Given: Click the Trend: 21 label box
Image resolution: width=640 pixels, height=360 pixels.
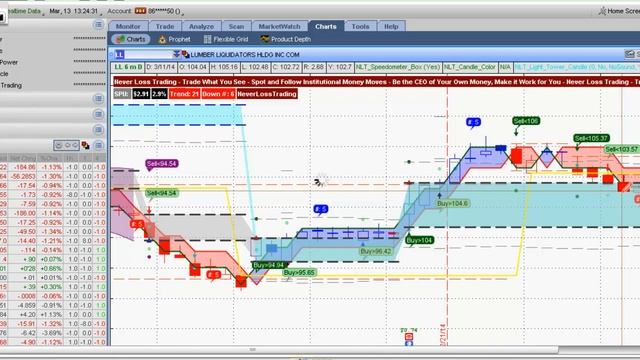Looking at the screenshot, I should click(184, 94).
